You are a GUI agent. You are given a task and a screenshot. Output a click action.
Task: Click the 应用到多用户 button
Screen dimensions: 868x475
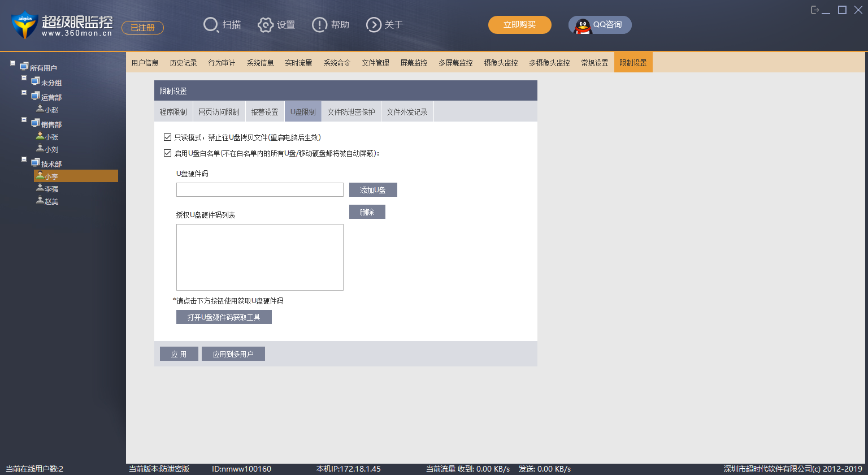pos(233,354)
